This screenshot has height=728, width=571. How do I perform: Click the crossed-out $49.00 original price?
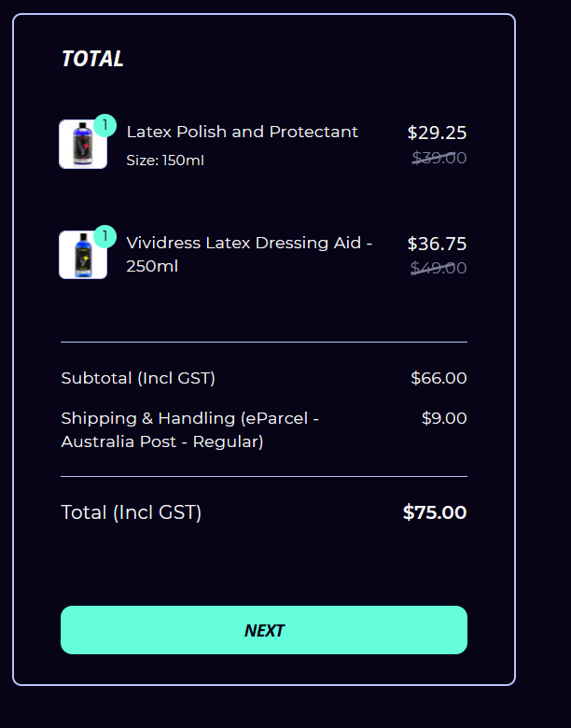(439, 268)
